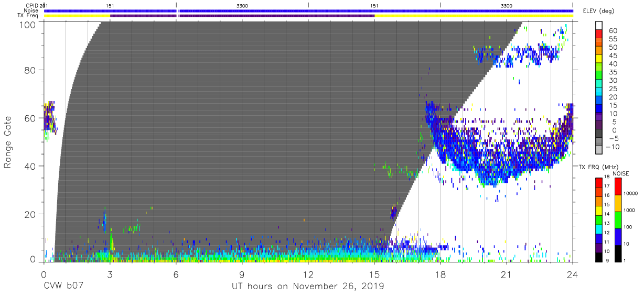Click the '18' tick on UT hours axis
The height and width of the screenshot is (297, 644).
click(440, 274)
